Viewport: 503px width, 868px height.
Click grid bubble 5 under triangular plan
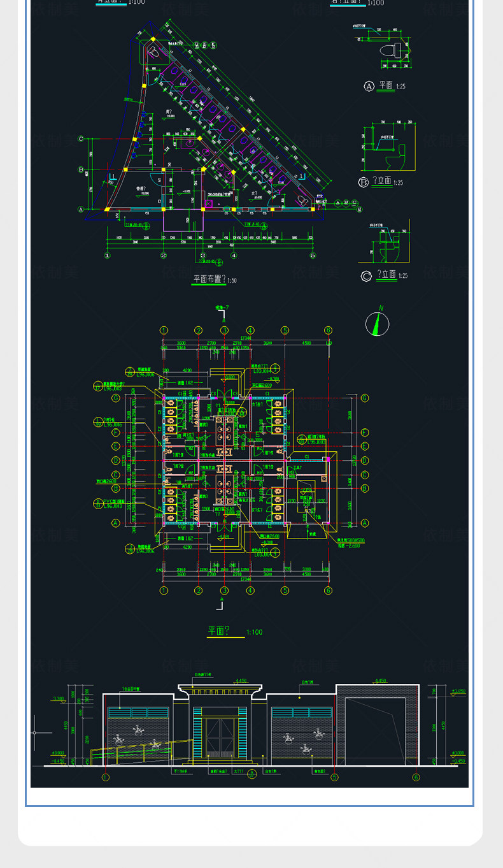pos(313,256)
